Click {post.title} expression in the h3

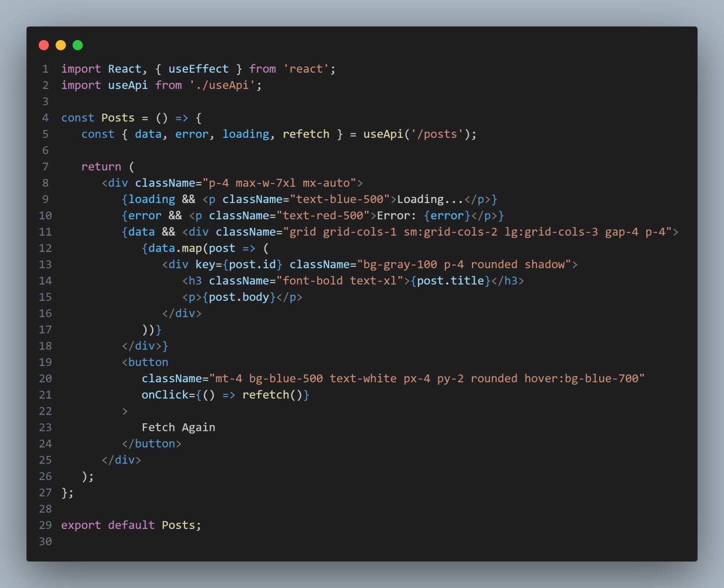click(450, 281)
